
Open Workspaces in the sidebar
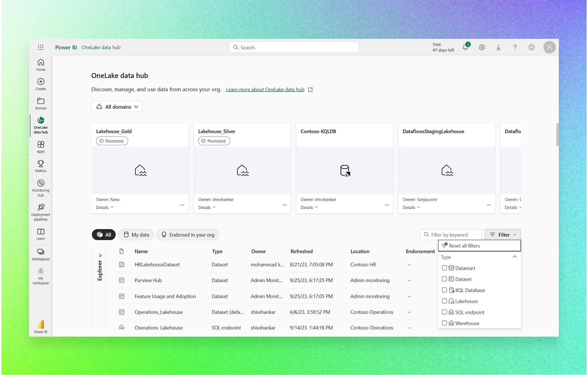41,254
